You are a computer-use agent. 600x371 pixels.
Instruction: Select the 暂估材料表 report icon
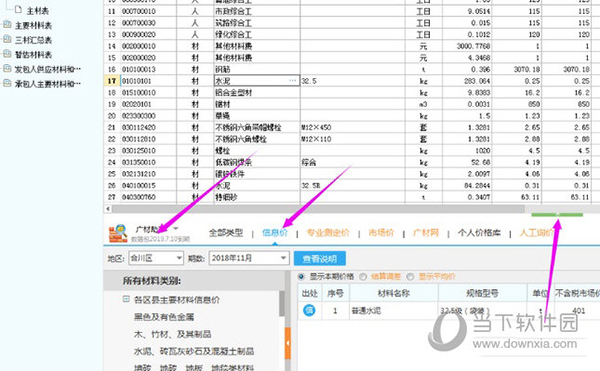7,54
